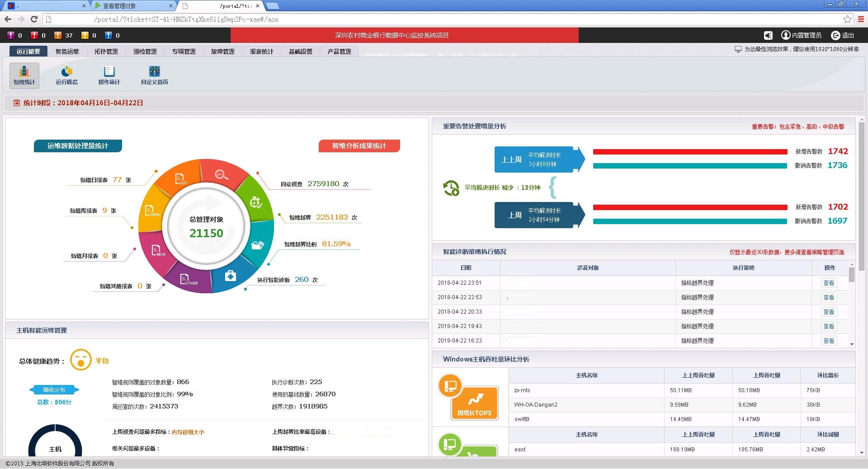Screen dimensions: 868x469
Task: Click the 内存使用大小 indicator link
Action: coord(188,432)
